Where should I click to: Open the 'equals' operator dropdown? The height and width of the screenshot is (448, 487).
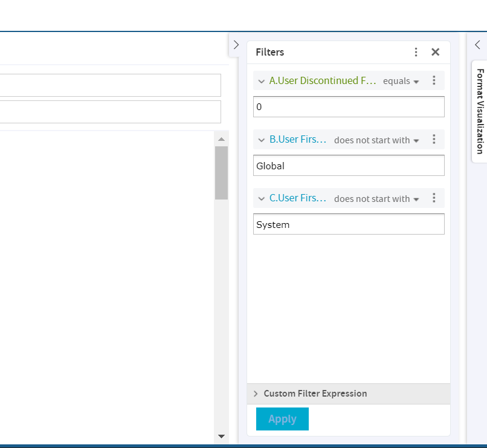click(x=401, y=81)
